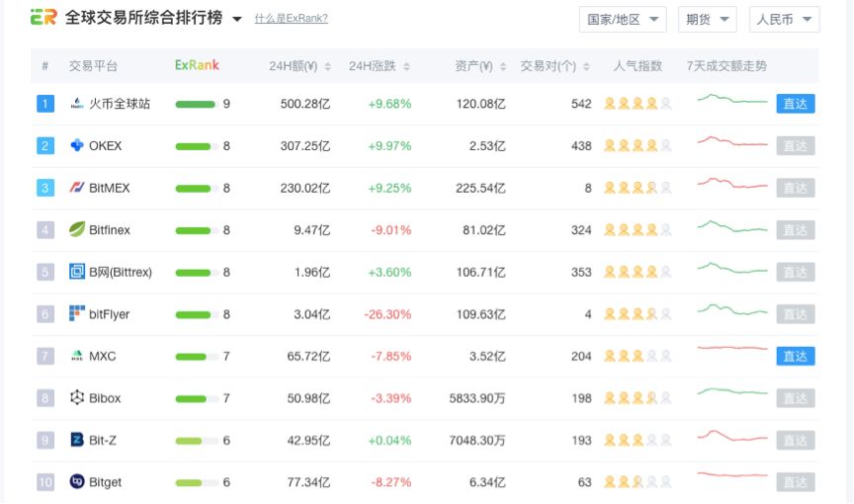
Task: Click the Bitget exchange logo
Action: point(77,481)
